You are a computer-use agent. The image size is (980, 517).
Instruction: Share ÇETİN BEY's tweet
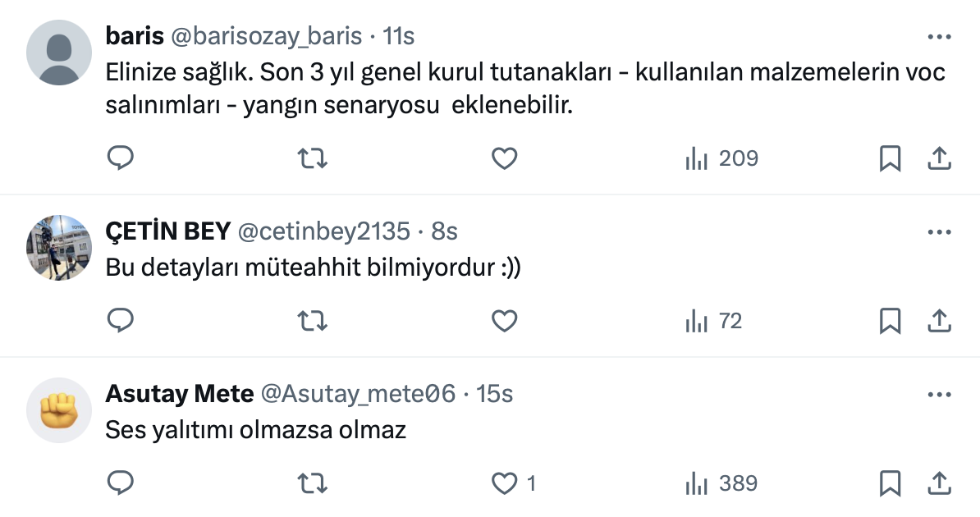pyautogui.click(x=938, y=321)
